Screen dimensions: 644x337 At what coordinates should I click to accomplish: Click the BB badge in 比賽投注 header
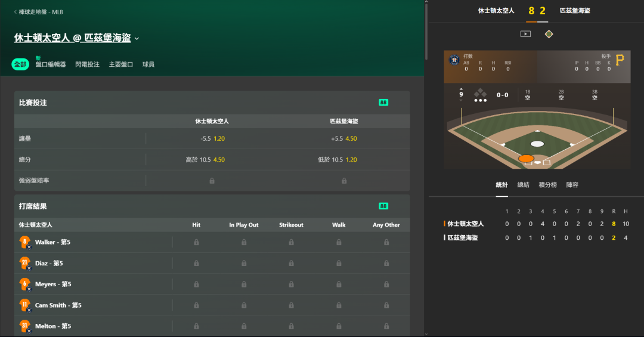tap(383, 103)
